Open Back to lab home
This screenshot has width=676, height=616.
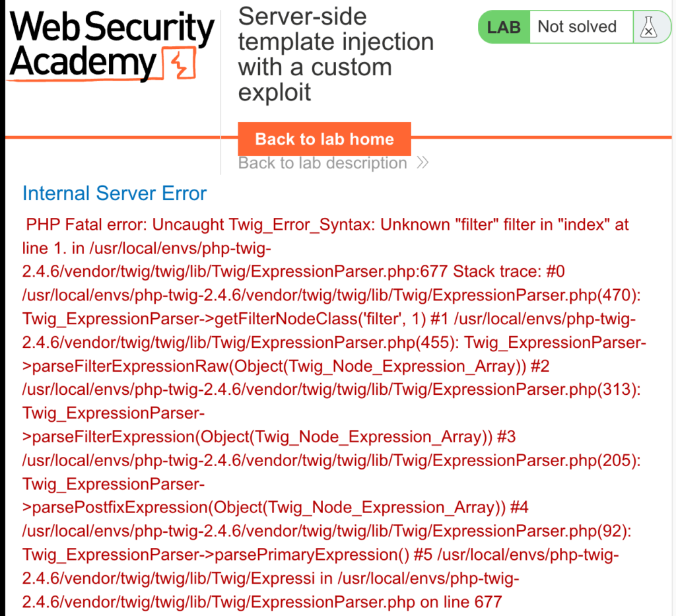click(324, 139)
